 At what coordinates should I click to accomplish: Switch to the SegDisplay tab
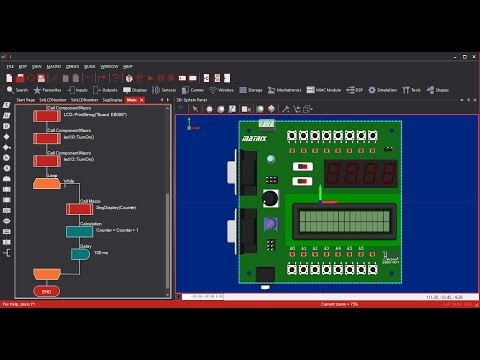pos(113,100)
